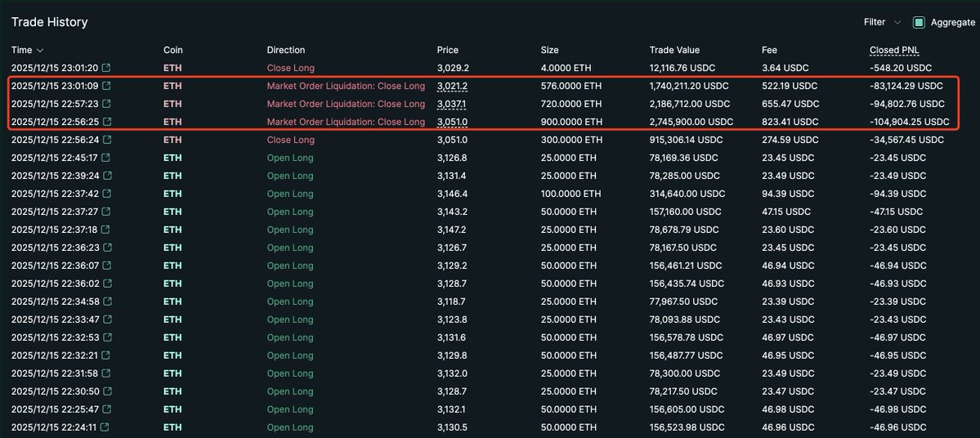This screenshot has height=438, width=980.
Task: Open explorer link icon for 23:01:09 liquidation
Action: (106, 86)
